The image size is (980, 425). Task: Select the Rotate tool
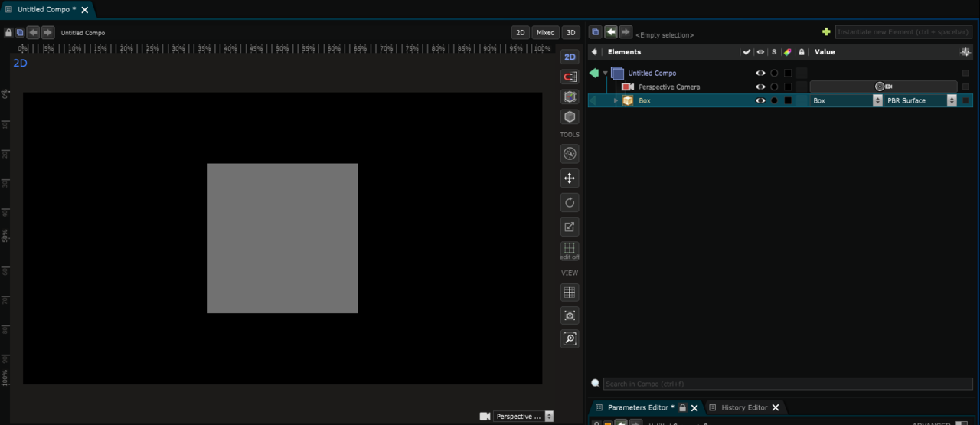570,202
